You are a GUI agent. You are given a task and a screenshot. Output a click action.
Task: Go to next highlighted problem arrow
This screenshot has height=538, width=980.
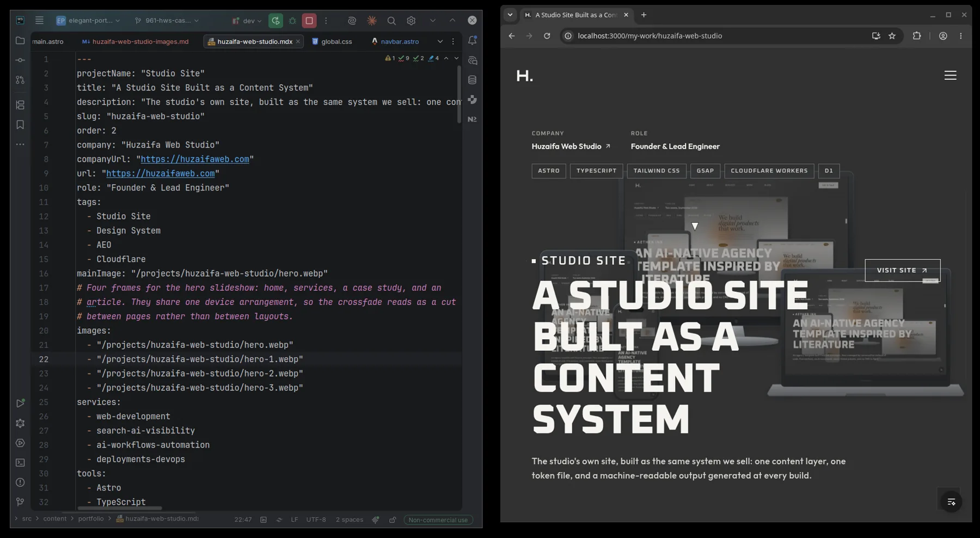[456, 58]
